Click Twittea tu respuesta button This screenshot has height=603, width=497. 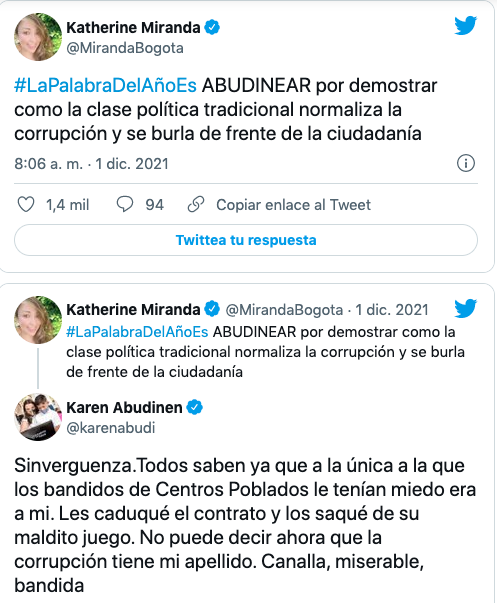click(246, 240)
